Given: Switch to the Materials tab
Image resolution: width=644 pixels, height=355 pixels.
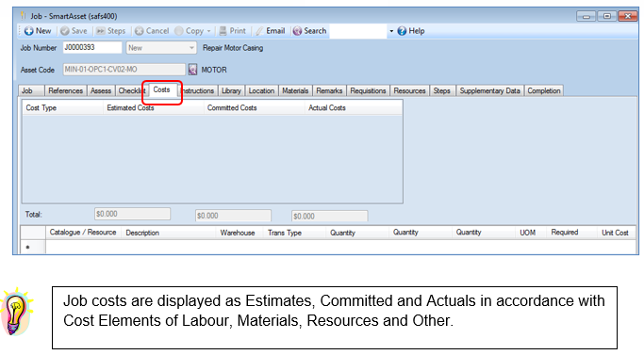Looking at the screenshot, I should click(x=295, y=90).
